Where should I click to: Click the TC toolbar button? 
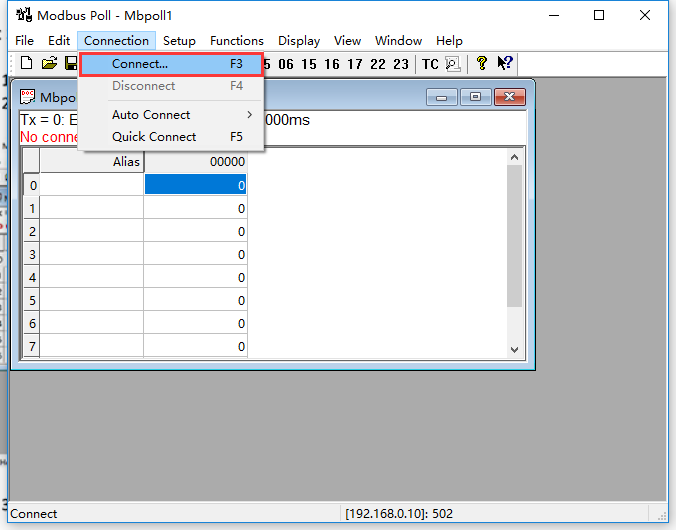[x=430, y=64]
